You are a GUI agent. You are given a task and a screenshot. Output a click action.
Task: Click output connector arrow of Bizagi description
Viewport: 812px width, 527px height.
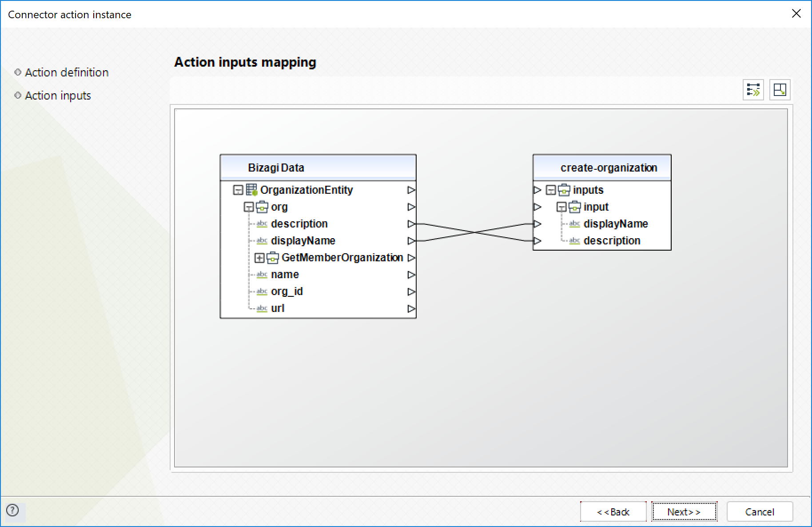(x=411, y=224)
